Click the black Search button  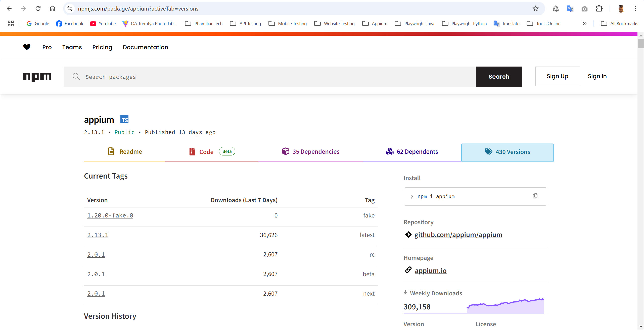pyautogui.click(x=499, y=77)
